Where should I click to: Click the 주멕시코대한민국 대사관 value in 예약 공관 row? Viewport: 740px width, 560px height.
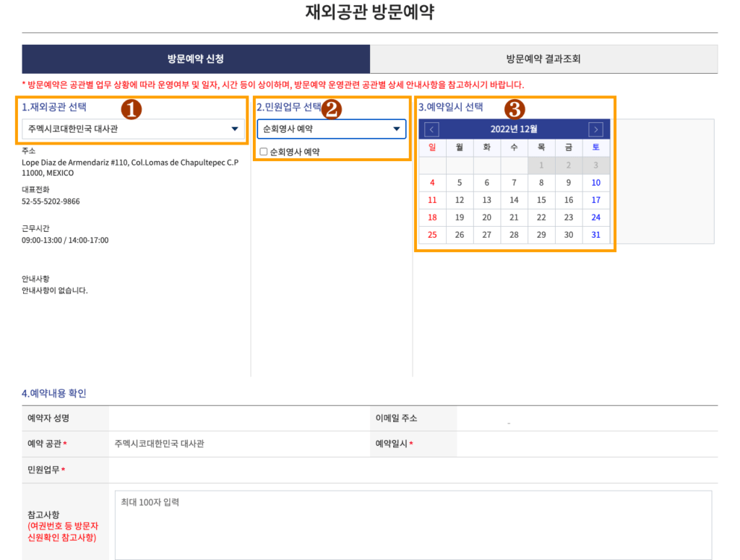159,444
